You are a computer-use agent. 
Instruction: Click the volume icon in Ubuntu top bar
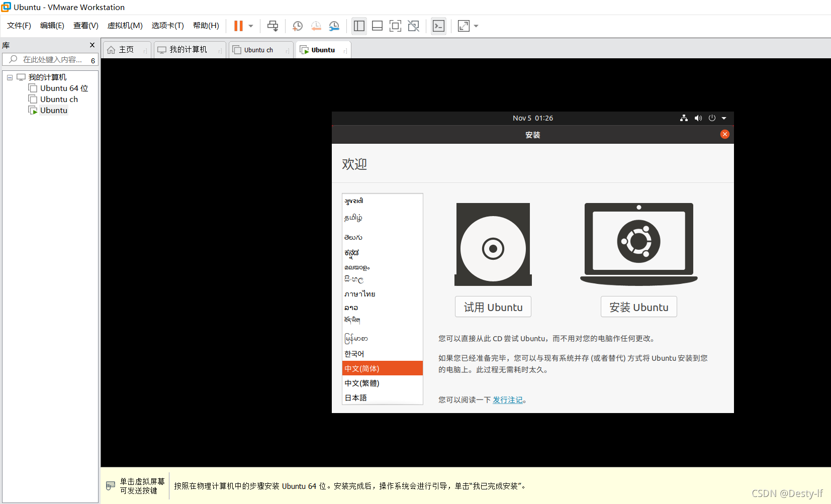click(x=698, y=118)
